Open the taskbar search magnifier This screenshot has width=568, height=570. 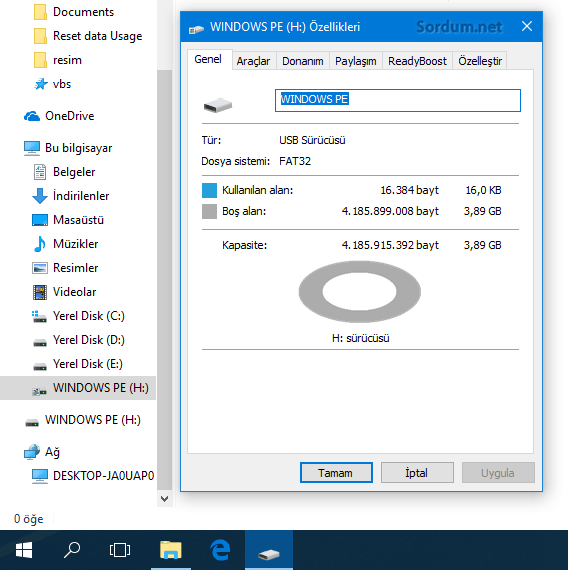click(x=72, y=550)
